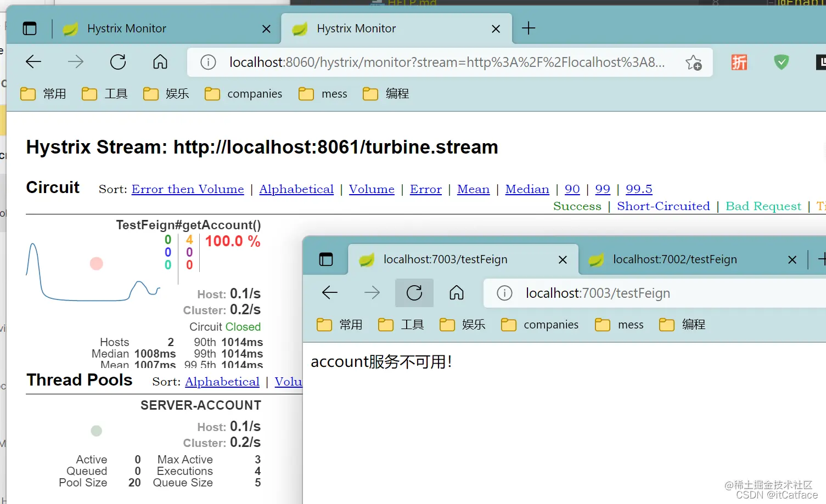Refresh the localhost:7003/testFeign page

[414, 293]
